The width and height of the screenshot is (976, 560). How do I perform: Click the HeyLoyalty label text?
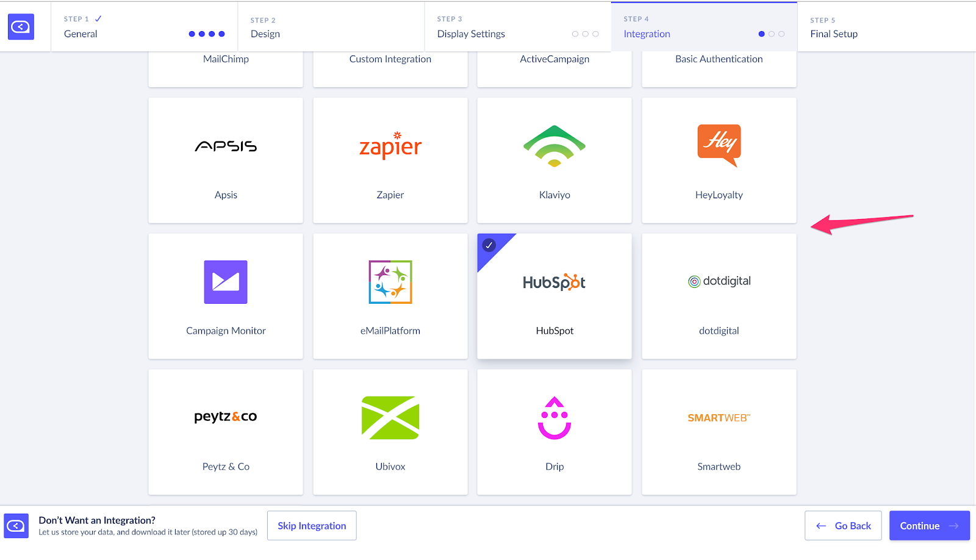click(719, 195)
